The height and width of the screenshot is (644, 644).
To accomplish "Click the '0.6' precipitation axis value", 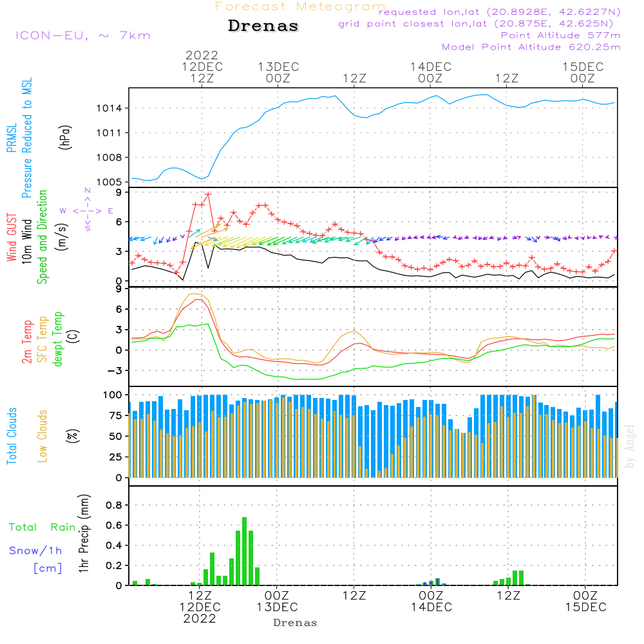I will coord(114,526).
